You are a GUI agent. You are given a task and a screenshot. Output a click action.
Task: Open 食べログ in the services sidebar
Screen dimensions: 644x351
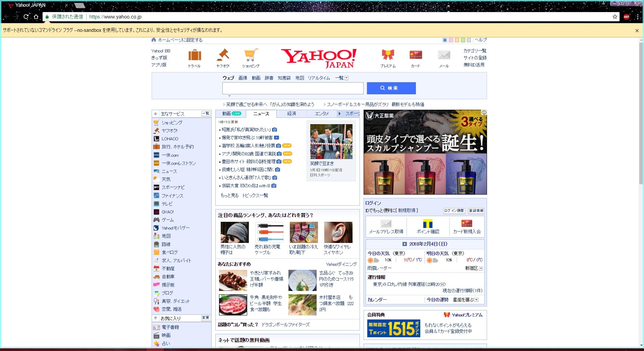click(x=169, y=252)
